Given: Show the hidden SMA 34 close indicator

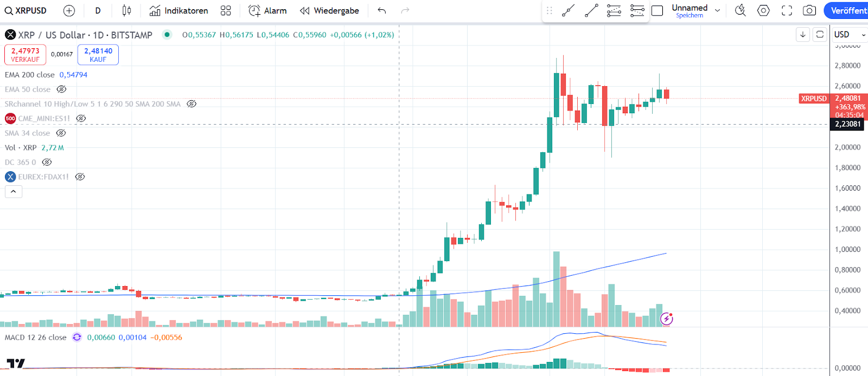Looking at the screenshot, I should (61, 133).
